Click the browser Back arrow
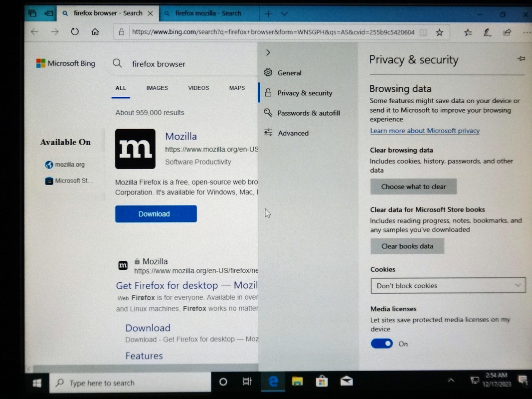The image size is (532, 399). click(x=34, y=32)
